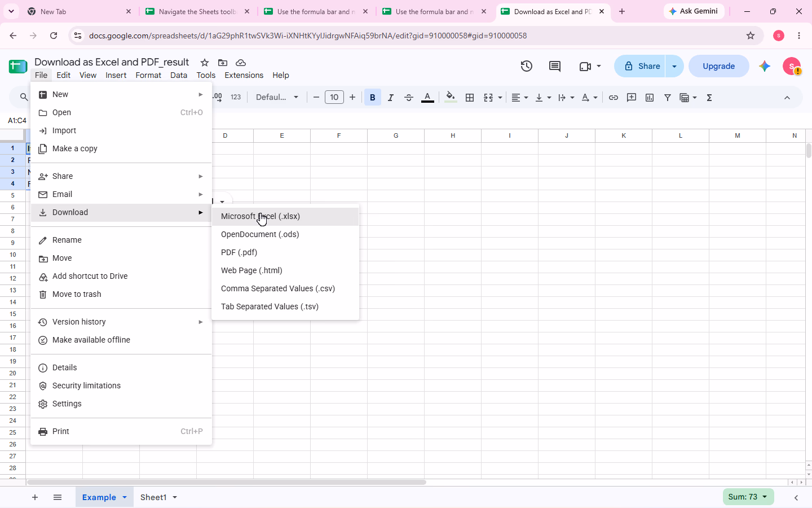
Task: Open Share options dropdown arrow
Action: pyautogui.click(x=674, y=66)
